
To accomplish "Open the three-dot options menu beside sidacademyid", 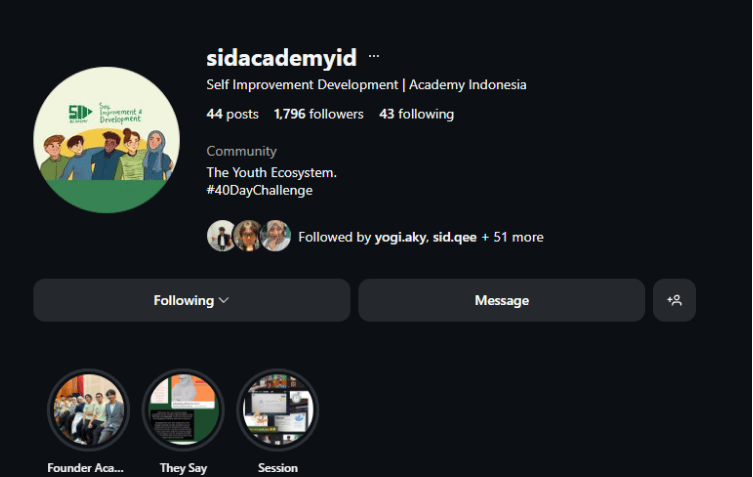I will [374, 56].
